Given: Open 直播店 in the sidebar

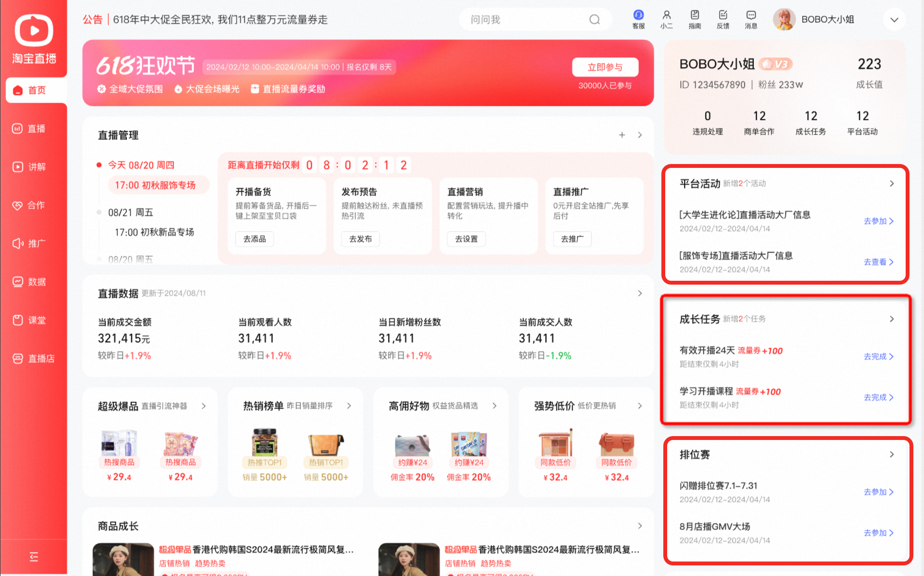Looking at the screenshot, I should 34,358.
